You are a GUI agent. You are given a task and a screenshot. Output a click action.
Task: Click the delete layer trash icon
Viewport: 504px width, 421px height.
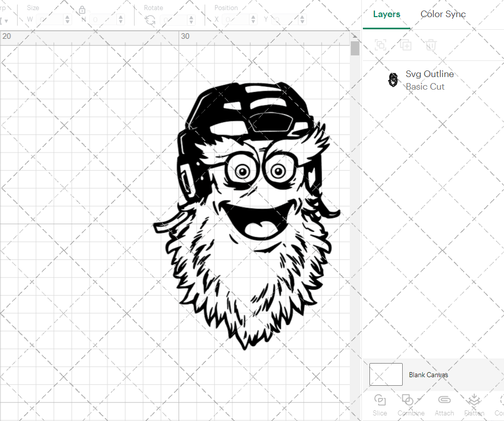(431, 45)
